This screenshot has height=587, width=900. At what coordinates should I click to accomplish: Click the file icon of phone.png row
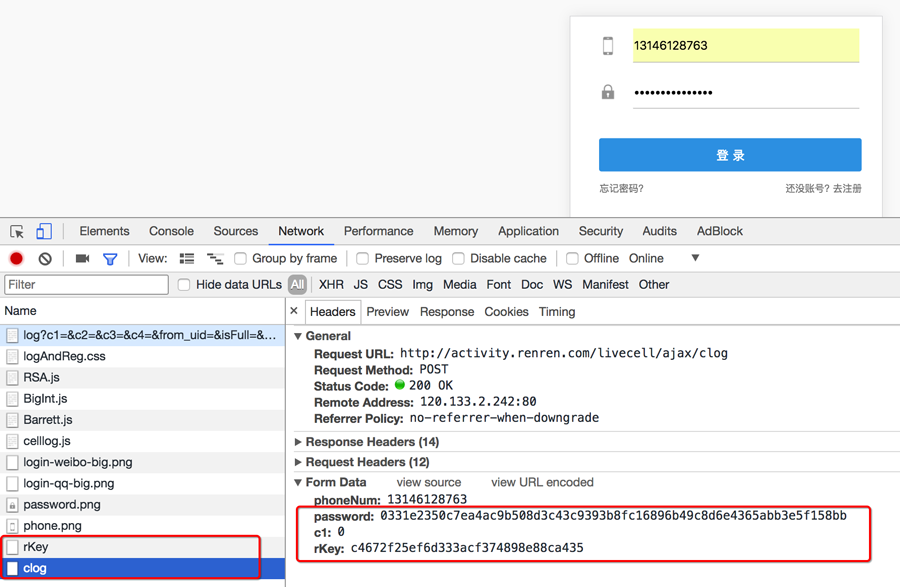coord(12,526)
